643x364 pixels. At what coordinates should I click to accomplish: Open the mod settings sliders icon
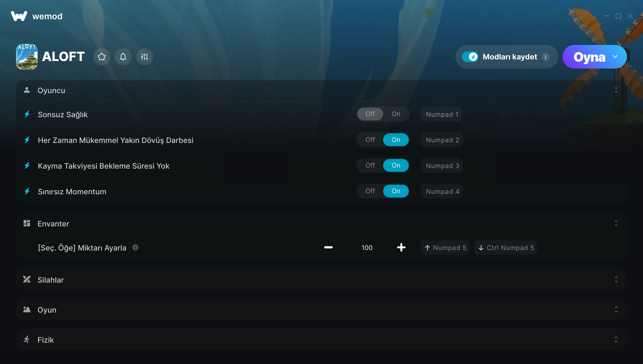(x=145, y=57)
